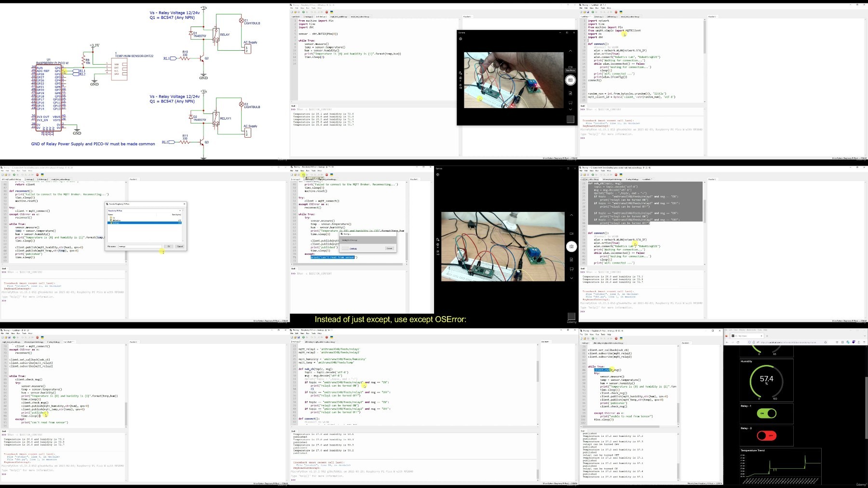This screenshot has height=488, width=868.
Task: Click Open file icon in Thonny beside the browser
Action: pos(585,337)
